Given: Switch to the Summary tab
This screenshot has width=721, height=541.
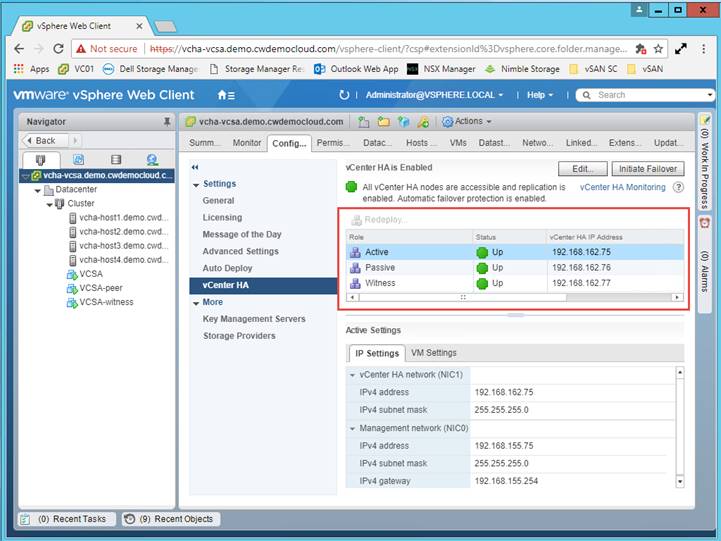Looking at the screenshot, I should point(205,143).
